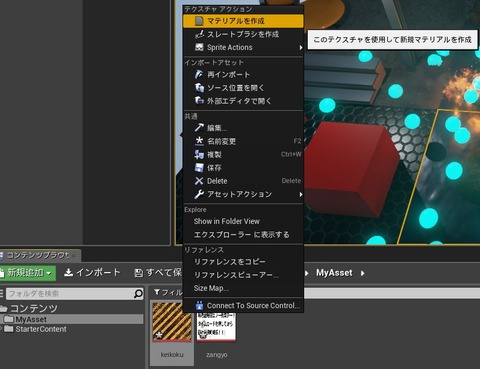The width and height of the screenshot is (480, 369).
Task: Select 編集... menu entry
Action: click(243, 128)
